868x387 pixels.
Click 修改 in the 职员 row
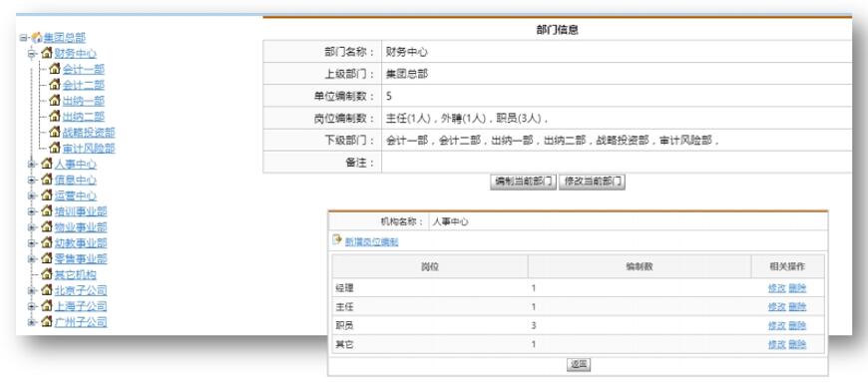pyautogui.click(x=776, y=325)
